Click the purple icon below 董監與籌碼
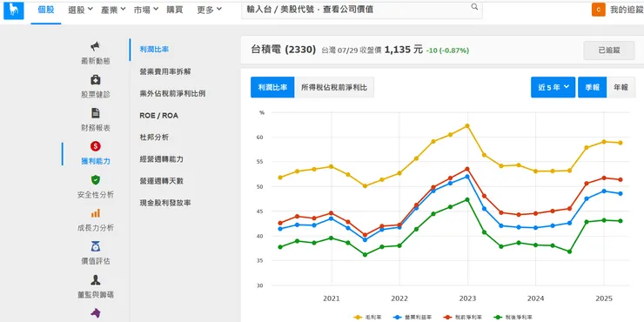Image resolution: width=644 pixels, height=322 pixels. tap(95, 313)
